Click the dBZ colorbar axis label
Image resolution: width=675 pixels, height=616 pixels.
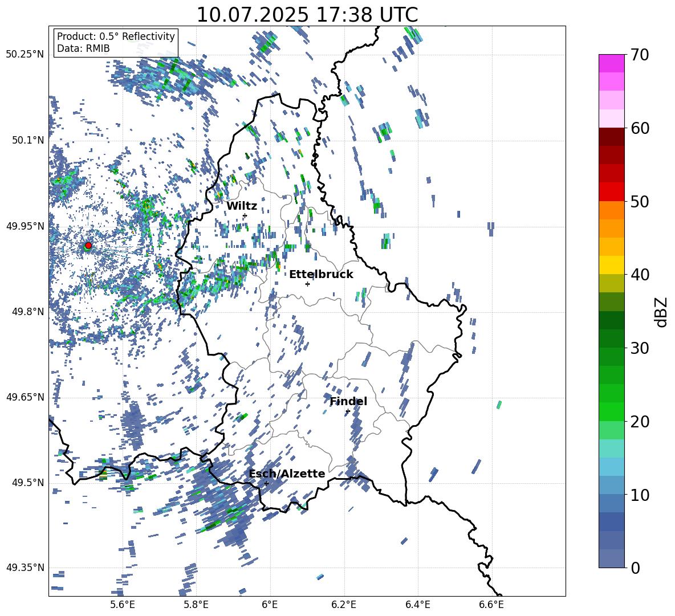pos(662,312)
